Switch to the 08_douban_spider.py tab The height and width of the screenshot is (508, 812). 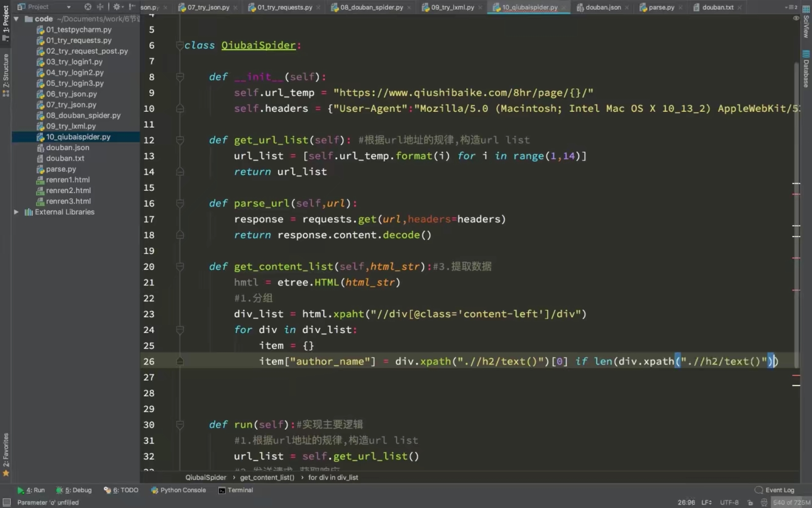point(371,7)
